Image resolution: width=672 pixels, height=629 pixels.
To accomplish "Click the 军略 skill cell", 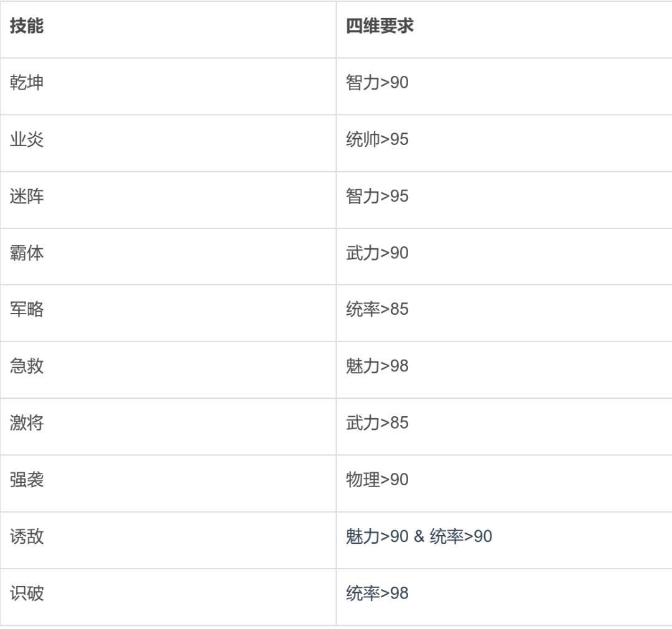I will pos(27,310).
